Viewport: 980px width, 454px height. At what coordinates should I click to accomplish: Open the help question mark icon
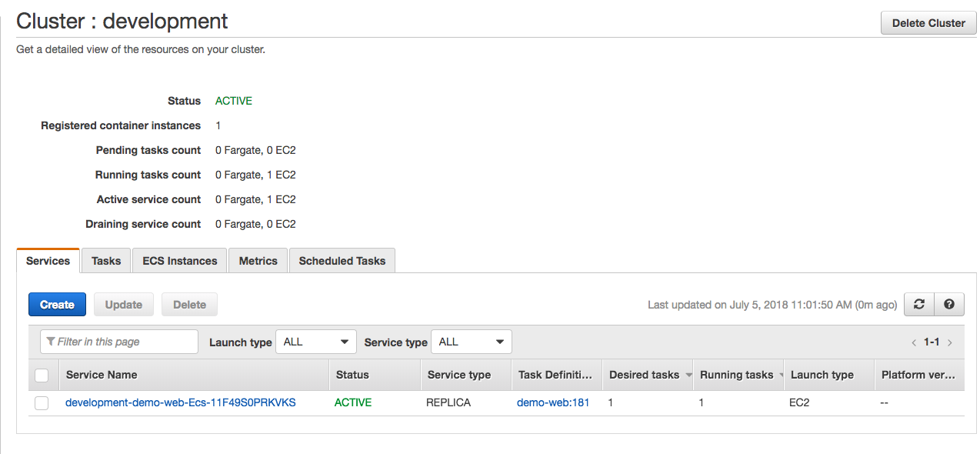948,305
